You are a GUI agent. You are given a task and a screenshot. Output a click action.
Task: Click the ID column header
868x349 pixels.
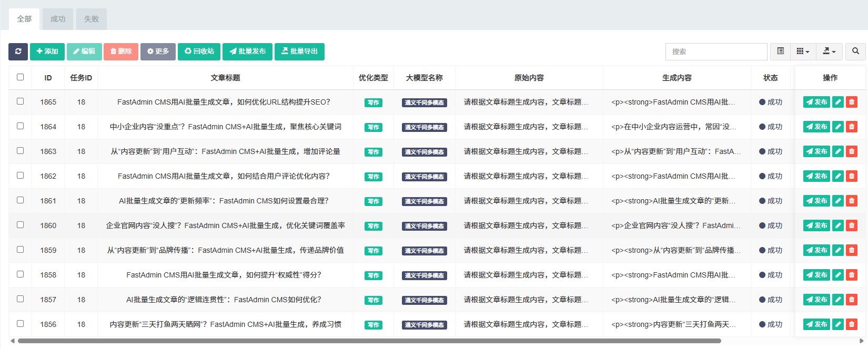pos(48,78)
